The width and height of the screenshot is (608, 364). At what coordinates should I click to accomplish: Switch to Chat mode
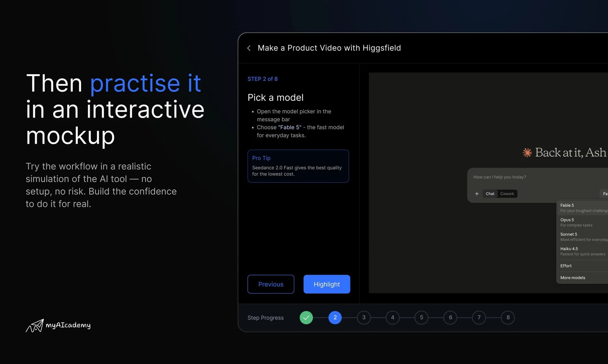point(490,194)
